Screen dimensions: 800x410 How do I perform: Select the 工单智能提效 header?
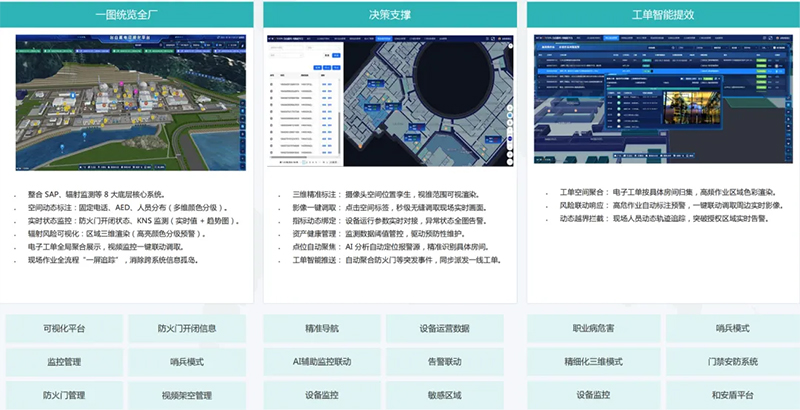click(663, 14)
